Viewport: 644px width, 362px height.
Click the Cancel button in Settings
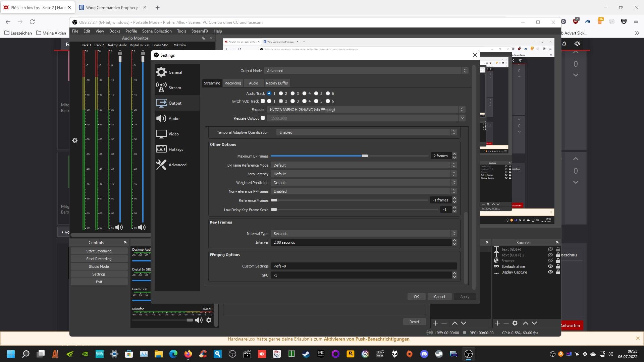[439, 297]
